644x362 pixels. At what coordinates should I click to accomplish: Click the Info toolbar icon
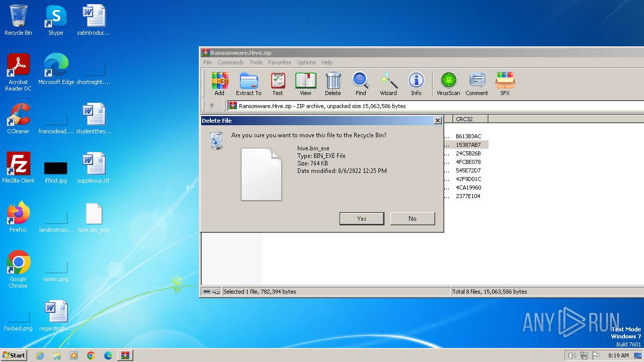[416, 83]
